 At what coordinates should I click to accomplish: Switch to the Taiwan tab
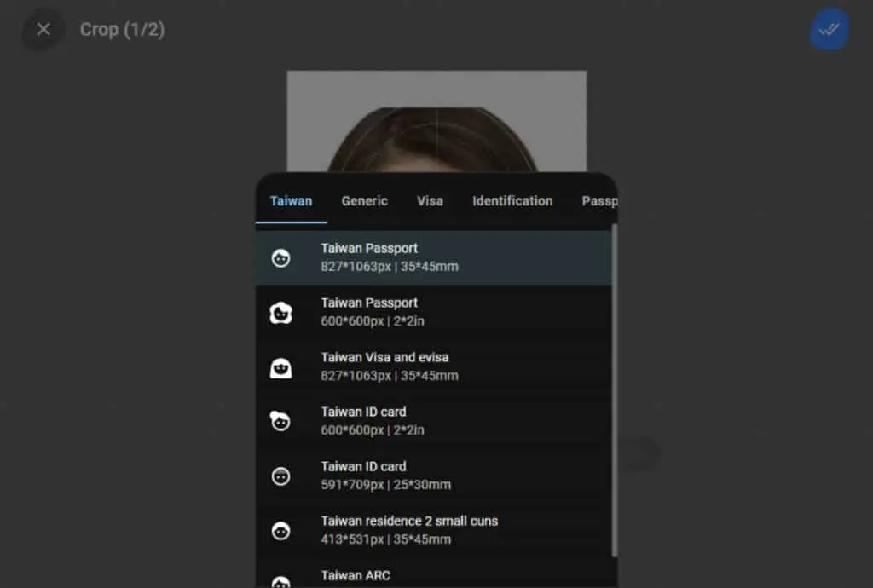point(292,201)
